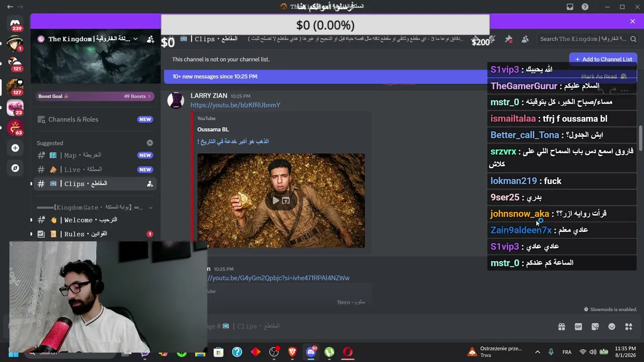Open uTorrent from the taskbar
644x362 pixels.
point(329,352)
